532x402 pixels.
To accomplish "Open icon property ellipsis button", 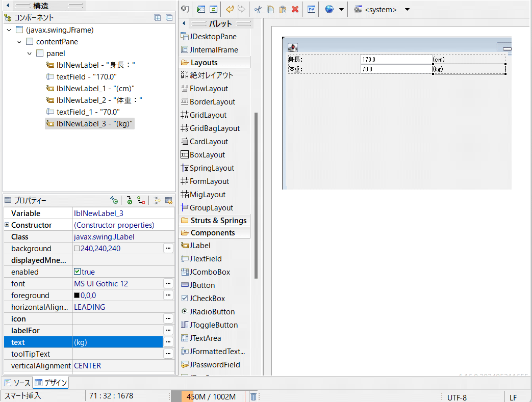I will point(168,318).
